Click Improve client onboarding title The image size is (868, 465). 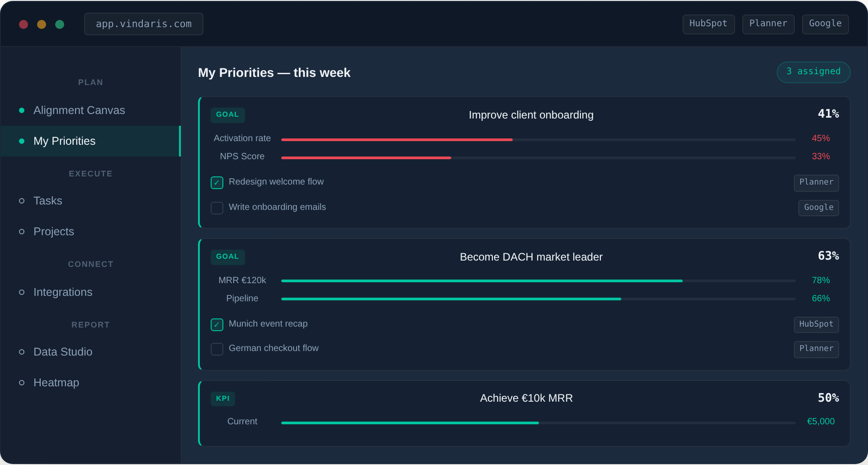click(531, 115)
